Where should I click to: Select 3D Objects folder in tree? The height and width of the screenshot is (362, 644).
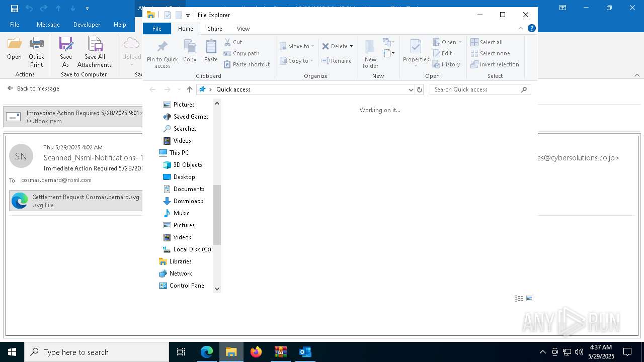pos(183,165)
